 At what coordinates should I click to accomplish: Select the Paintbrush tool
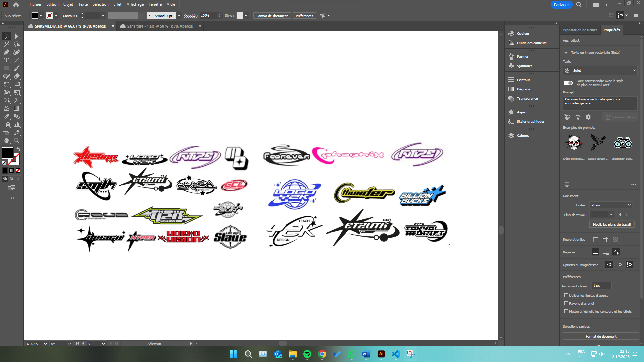[x=17, y=68]
